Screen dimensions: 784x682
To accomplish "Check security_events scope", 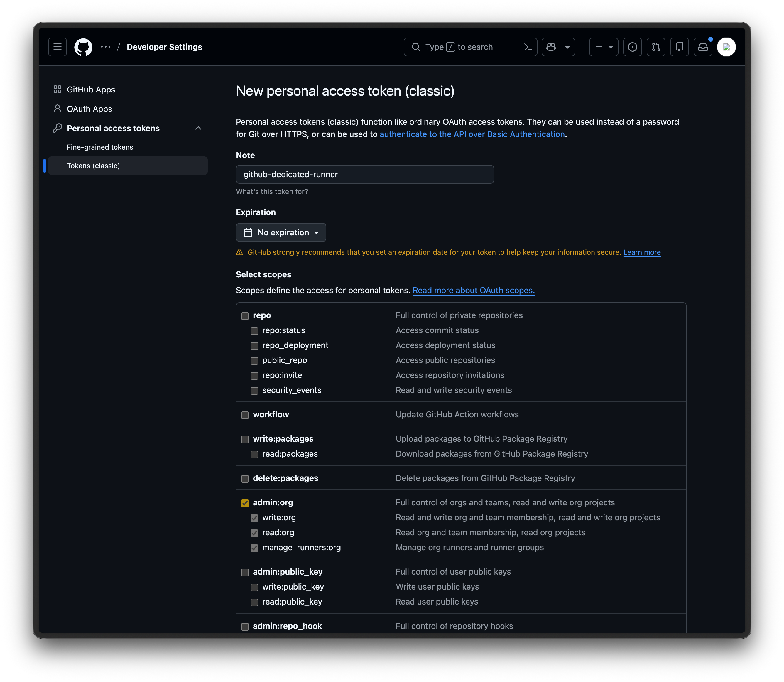I will point(254,391).
